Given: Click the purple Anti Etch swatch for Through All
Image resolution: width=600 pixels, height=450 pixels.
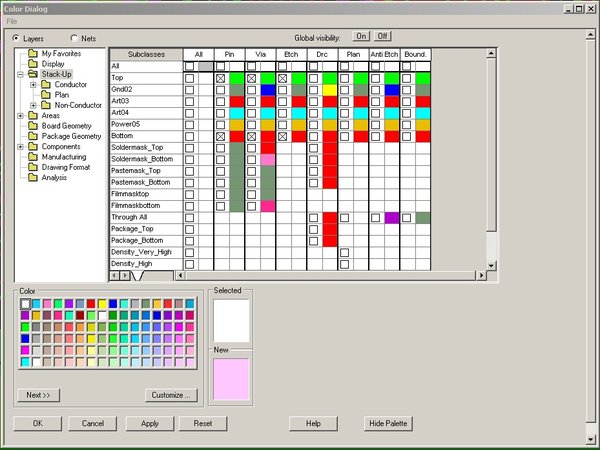Looking at the screenshot, I should pyautogui.click(x=392, y=218).
